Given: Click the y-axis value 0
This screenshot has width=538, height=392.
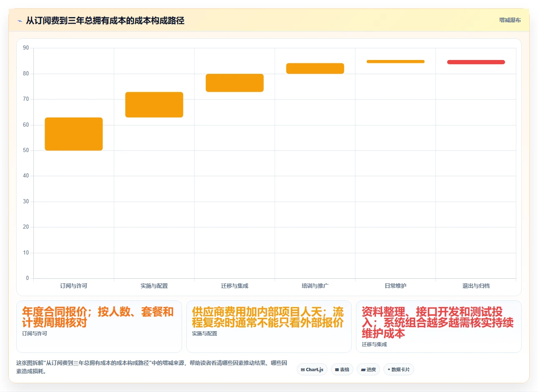Looking at the screenshot, I should (x=28, y=278).
